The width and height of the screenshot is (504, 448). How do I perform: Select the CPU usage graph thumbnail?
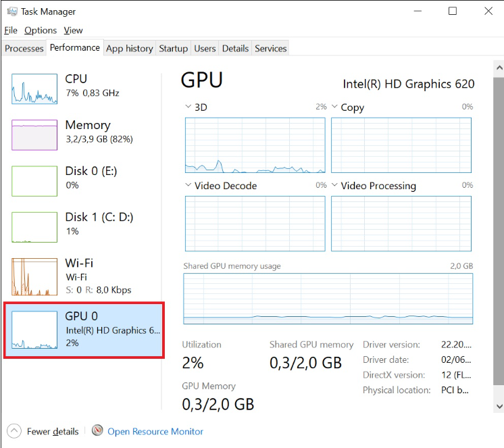34,89
